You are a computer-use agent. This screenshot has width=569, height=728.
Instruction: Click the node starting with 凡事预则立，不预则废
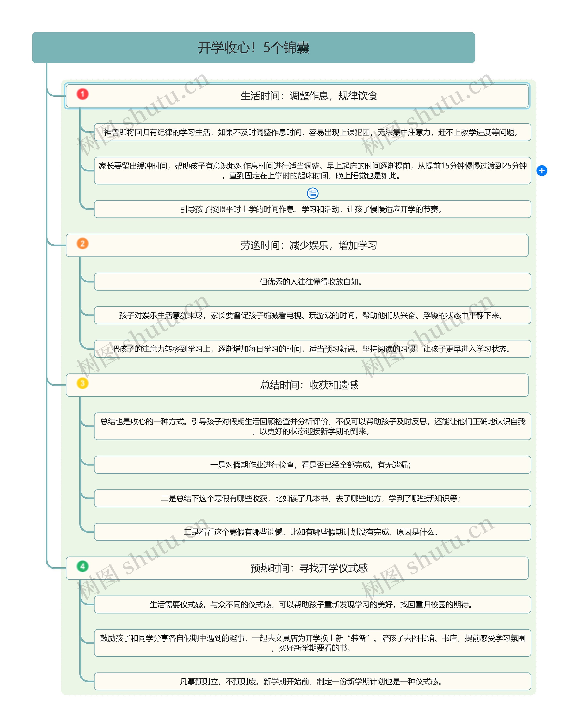tap(313, 681)
